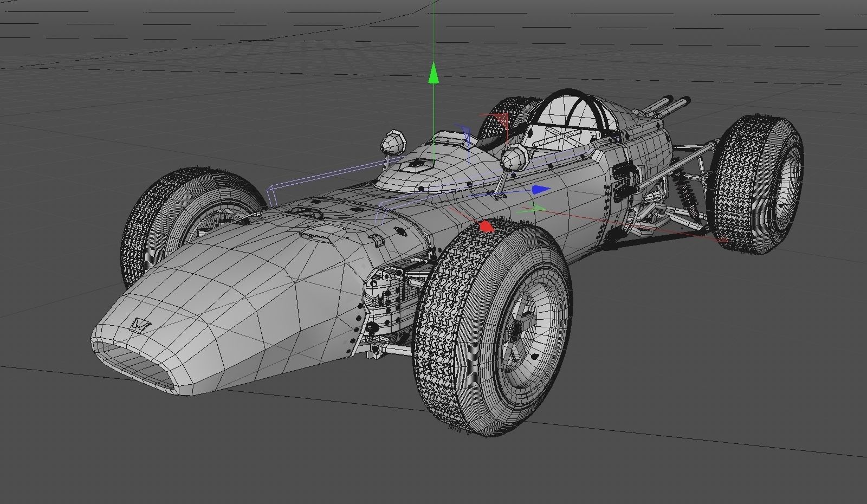The image size is (867, 504).
Task: Click the blue Z-axis arrow handle
Action: point(541,190)
